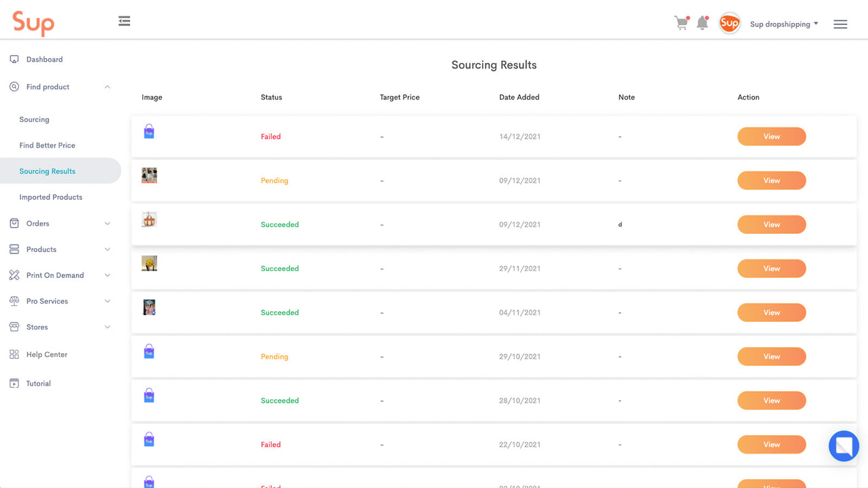Open the Sup dropshipping account dropdown
This screenshot has width=868, height=488.
point(784,24)
